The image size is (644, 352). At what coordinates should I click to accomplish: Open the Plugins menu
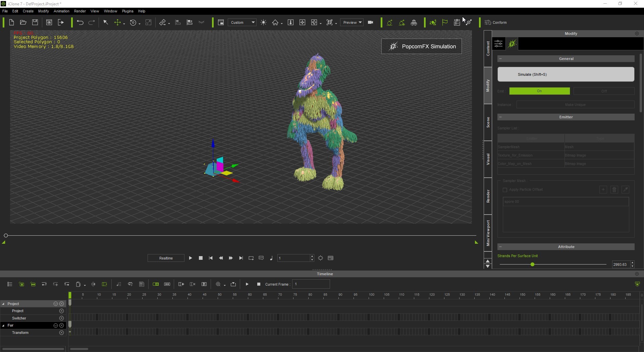click(x=127, y=11)
